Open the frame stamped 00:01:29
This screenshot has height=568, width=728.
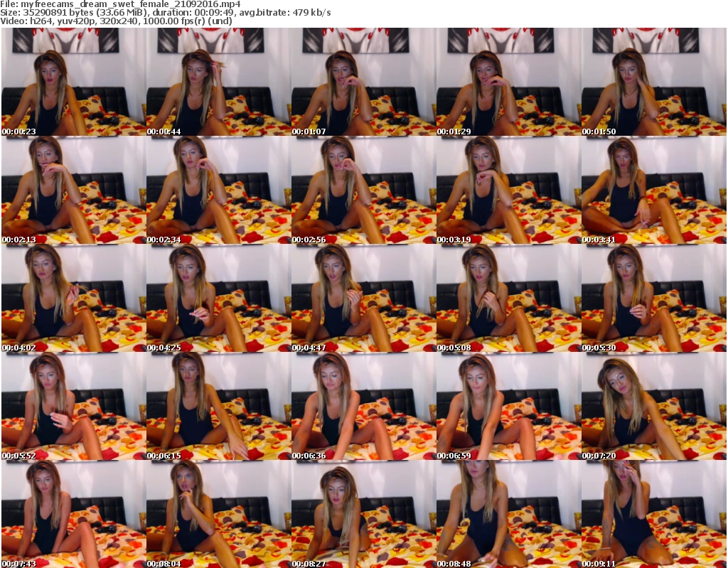(508, 82)
